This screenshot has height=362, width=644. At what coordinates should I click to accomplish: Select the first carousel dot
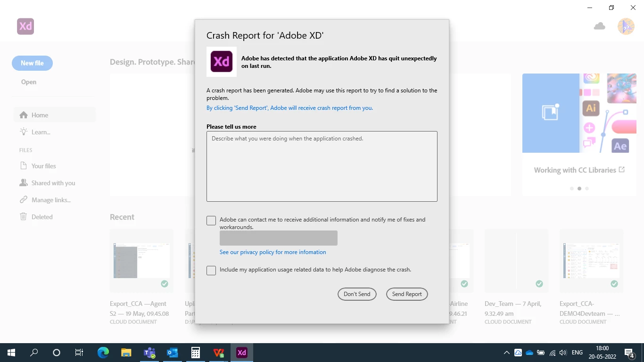tap(572, 189)
